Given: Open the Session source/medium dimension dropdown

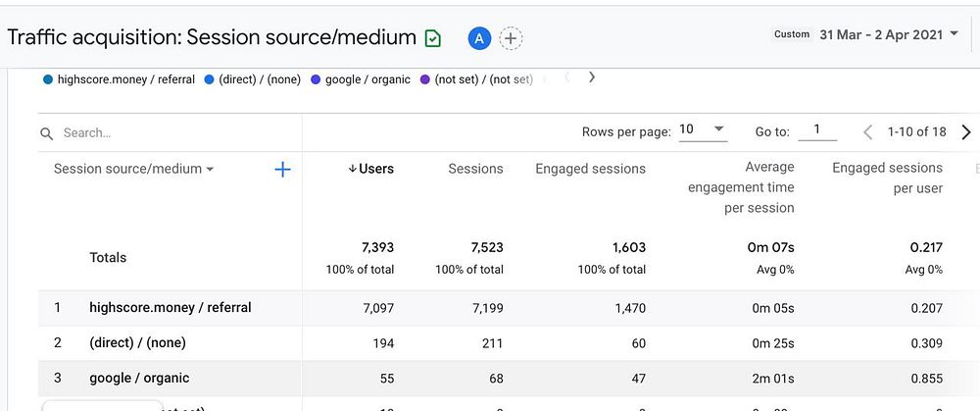Looking at the screenshot, I should [134, 169].
